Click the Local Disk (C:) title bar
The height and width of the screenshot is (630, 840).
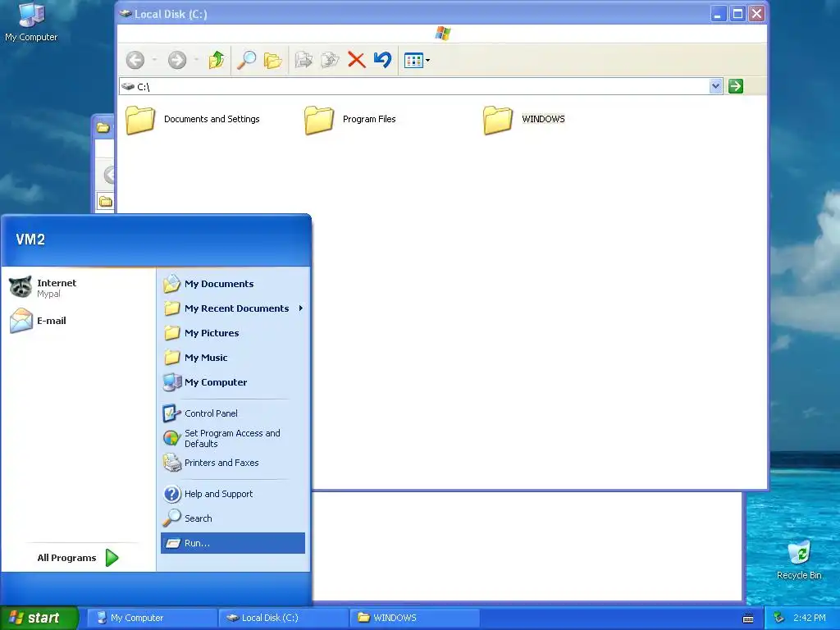pyautogui.click(x=413, y=14)
